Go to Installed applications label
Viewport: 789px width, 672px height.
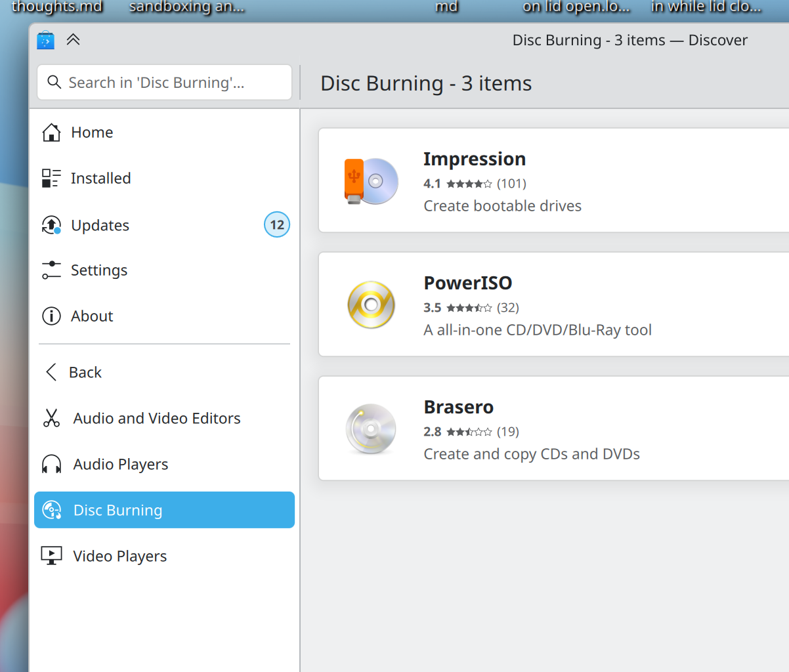point(100,178)
